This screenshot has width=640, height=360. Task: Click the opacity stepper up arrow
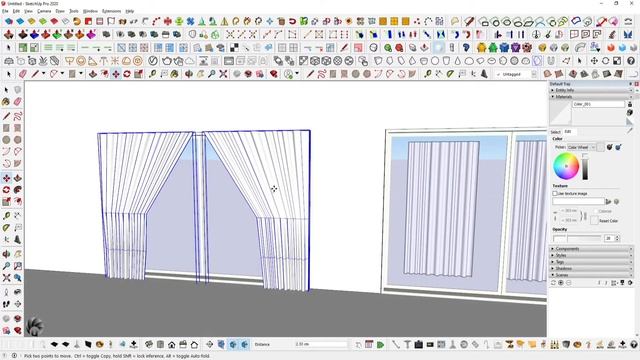617,236
